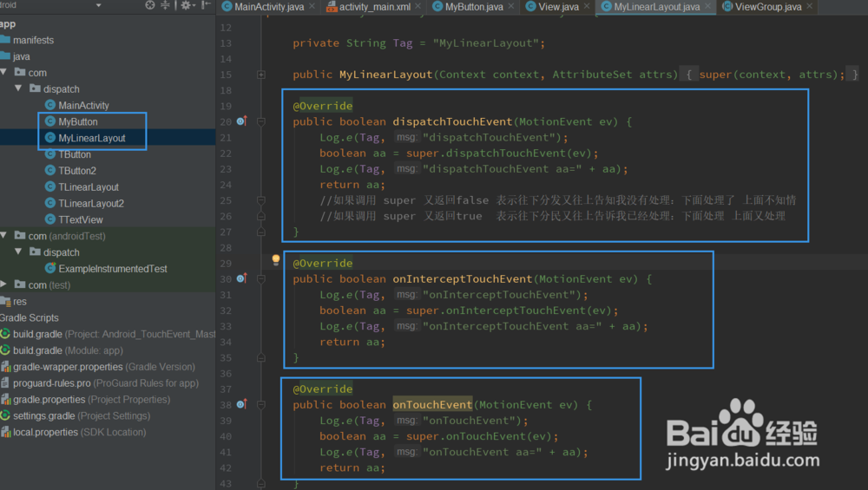868x490 pixels.
Task: Click the manifests folder icon
Action: point(5,39)
